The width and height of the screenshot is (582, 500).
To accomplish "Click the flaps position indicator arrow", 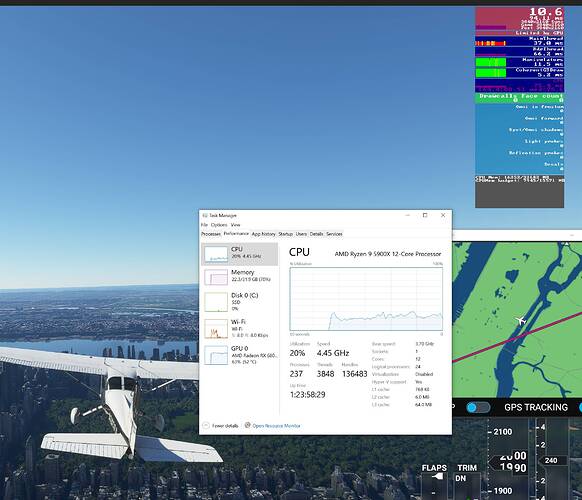I will click(x=438, y=476).
